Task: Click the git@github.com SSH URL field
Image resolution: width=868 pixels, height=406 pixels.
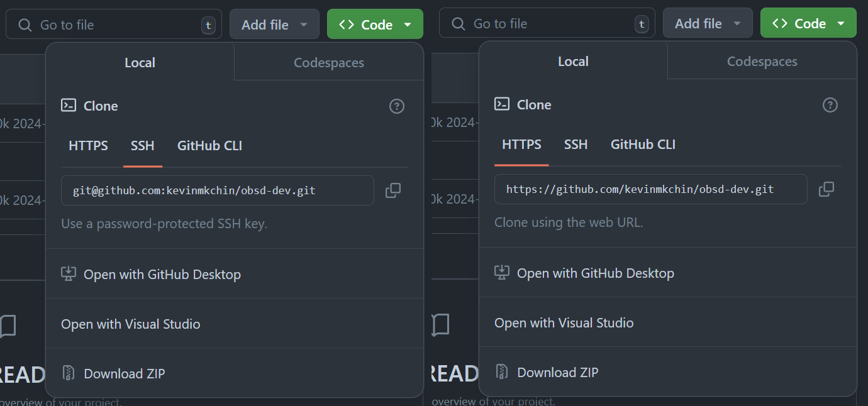Action: [218, 190]
